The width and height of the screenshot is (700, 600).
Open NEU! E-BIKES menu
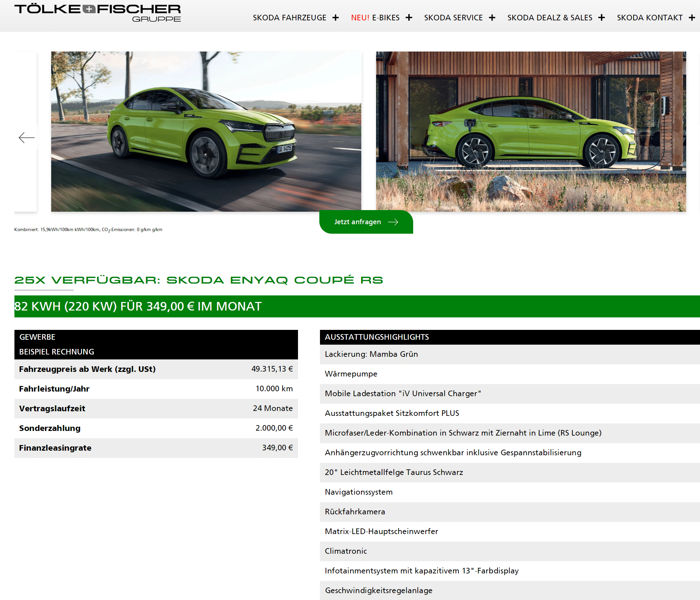[x=375, y=18]
